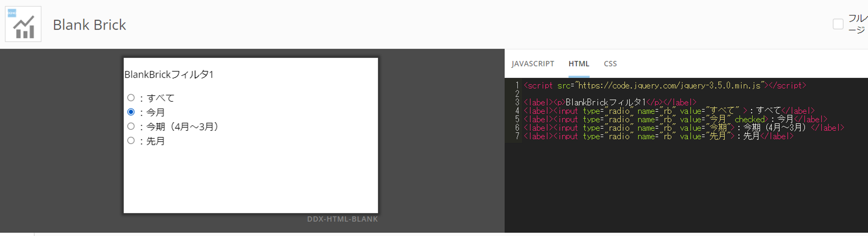Click the ：すべて label text in preview
The height and width of the screenshot is (236, 868).
click(x=156, y=98)
